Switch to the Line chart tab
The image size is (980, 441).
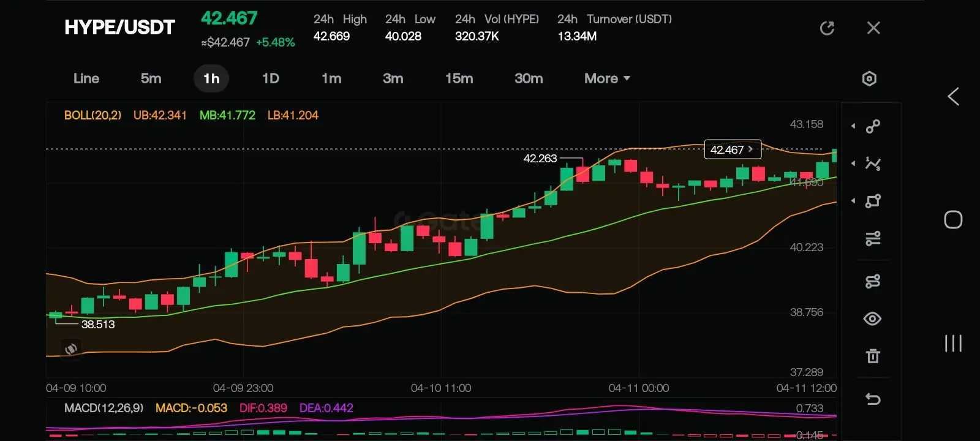point(86,78)
